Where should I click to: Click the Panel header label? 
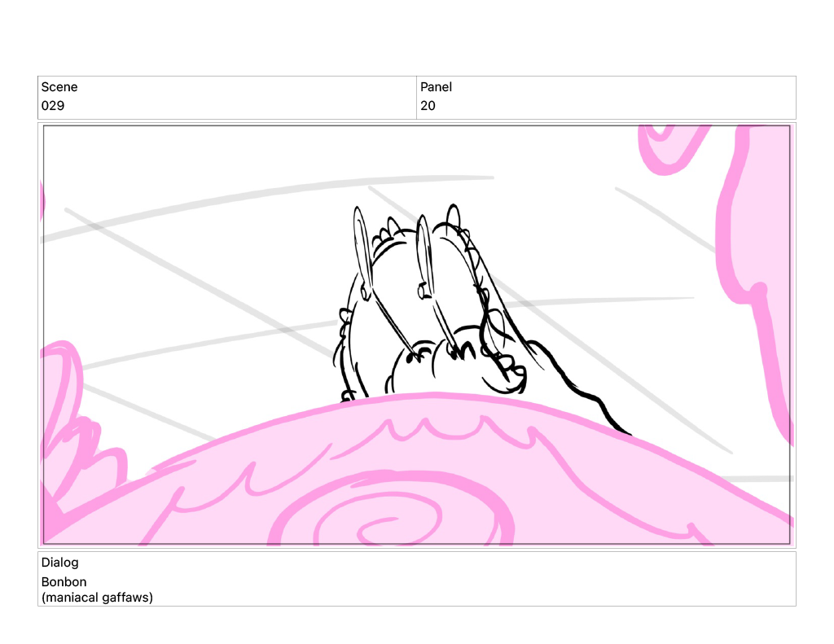(436, 87)
